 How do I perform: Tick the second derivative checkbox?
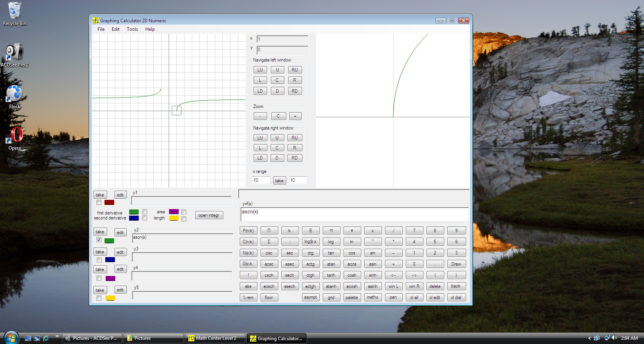[x=145, y=218]
